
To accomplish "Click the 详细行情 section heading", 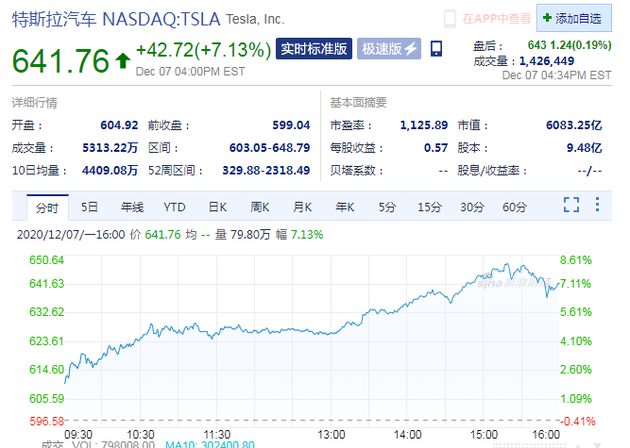I will (x=35, y=103).
